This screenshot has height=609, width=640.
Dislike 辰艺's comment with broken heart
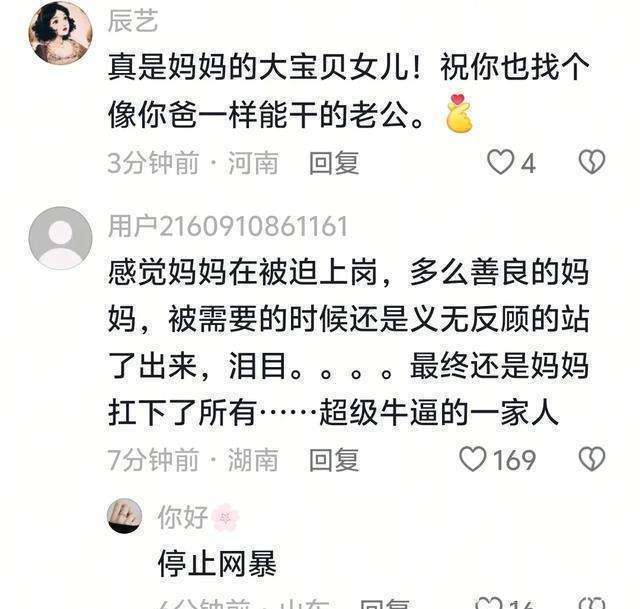tap(592, 162)
